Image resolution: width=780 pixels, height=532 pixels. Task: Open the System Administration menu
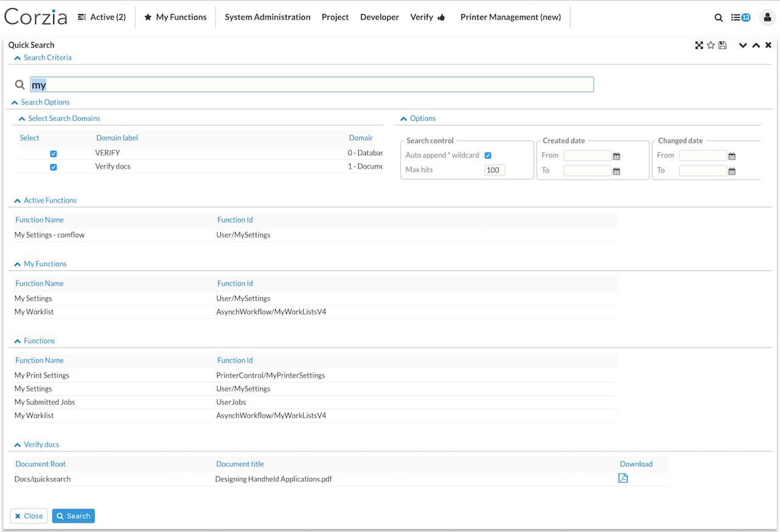(x=267, y=17)
